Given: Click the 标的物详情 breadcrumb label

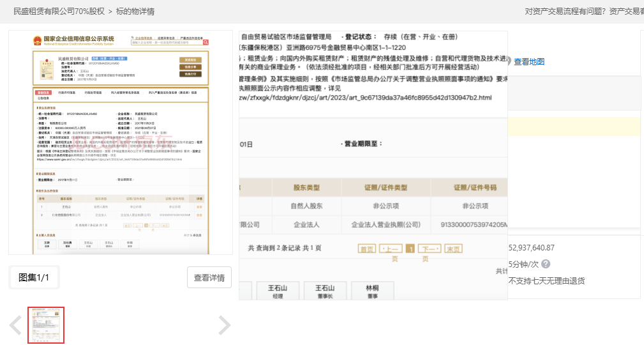Looking at the screenshot, I should [135, 11].
